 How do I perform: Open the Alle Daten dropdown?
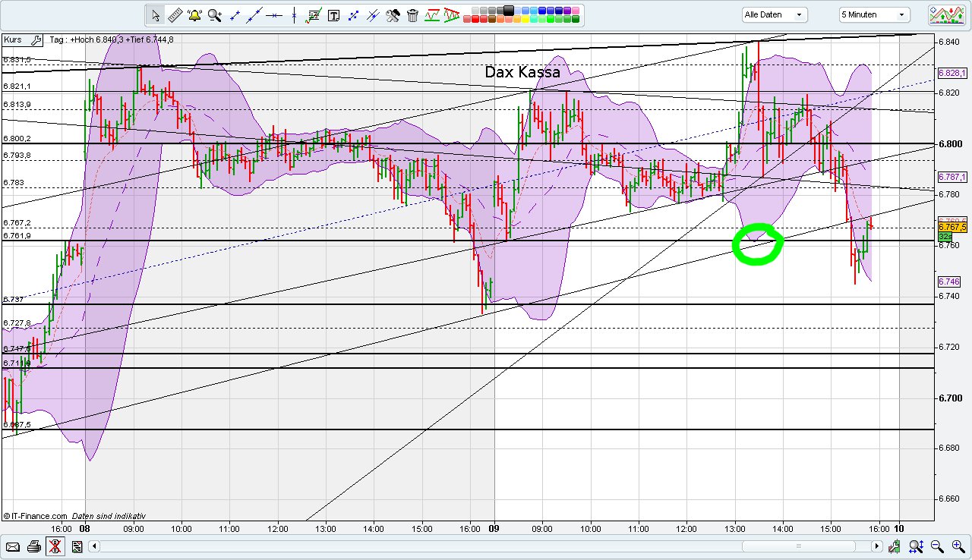click(774, 14)
